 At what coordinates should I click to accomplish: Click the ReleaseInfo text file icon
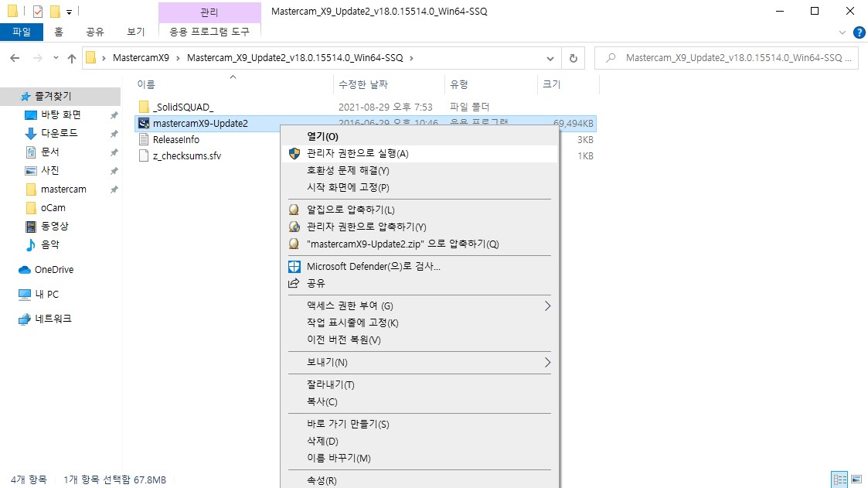144,139
